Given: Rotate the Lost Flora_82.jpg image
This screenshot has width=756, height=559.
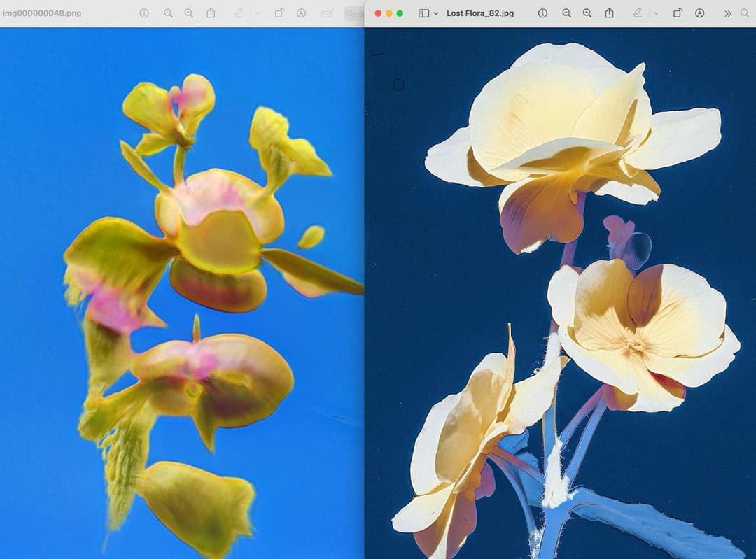Looking at the screenshot, I should click(678, 13).
